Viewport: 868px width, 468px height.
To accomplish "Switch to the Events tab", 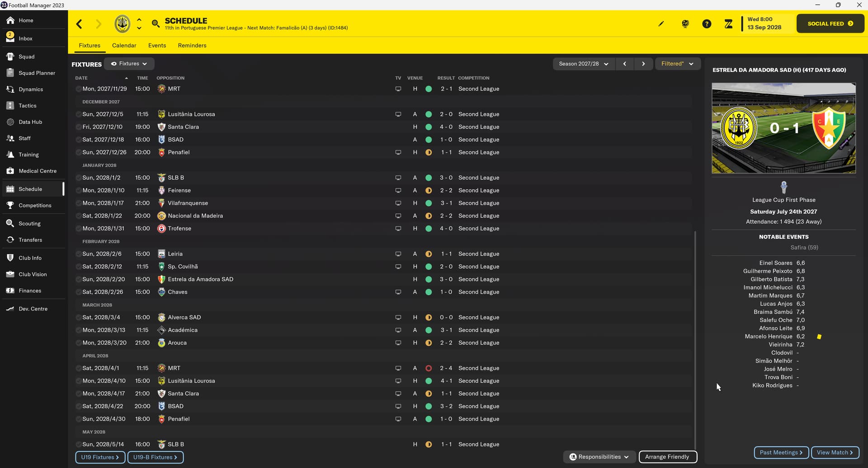I will pyautogui.click(x=157, y=45).
